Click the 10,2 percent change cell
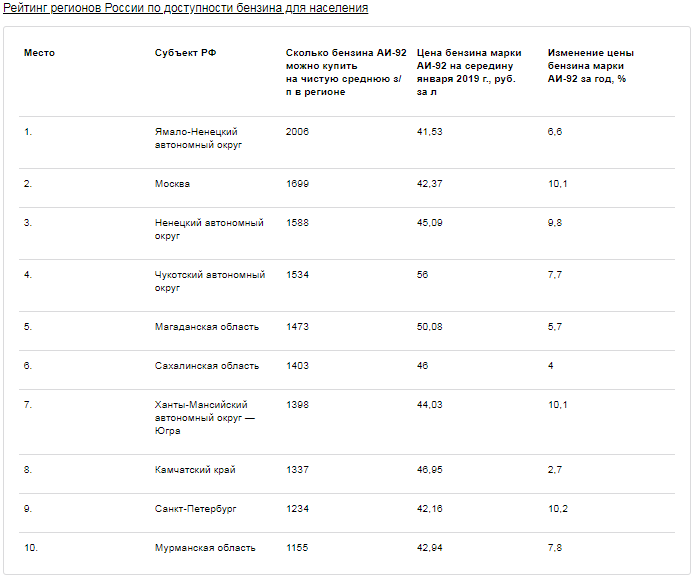This screenshot has height=580, width=695. [x=558, y=509]
